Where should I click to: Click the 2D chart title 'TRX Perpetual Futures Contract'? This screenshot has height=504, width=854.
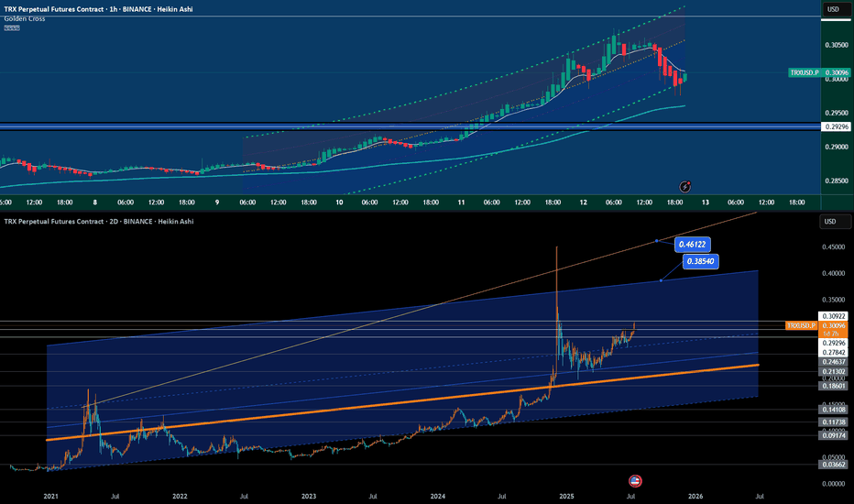pyautogui.click(x=53, y=221)
